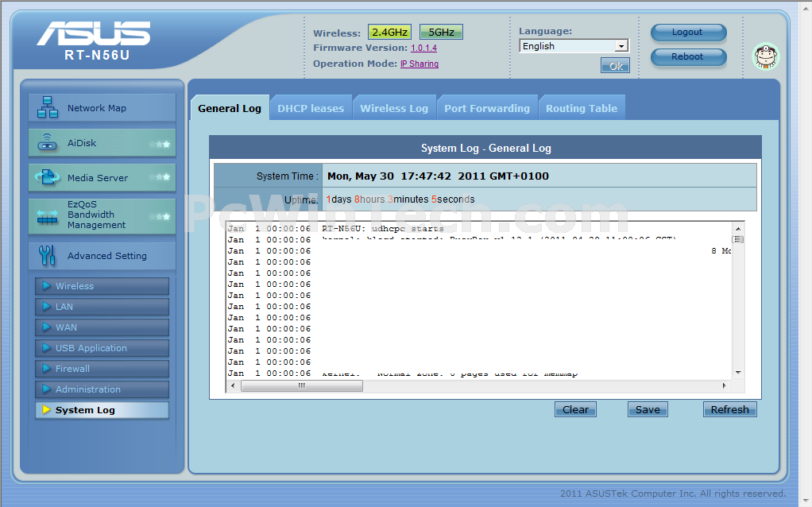Click inside the general log text area
The image size is (812, 507).
[x=479, y=300]
